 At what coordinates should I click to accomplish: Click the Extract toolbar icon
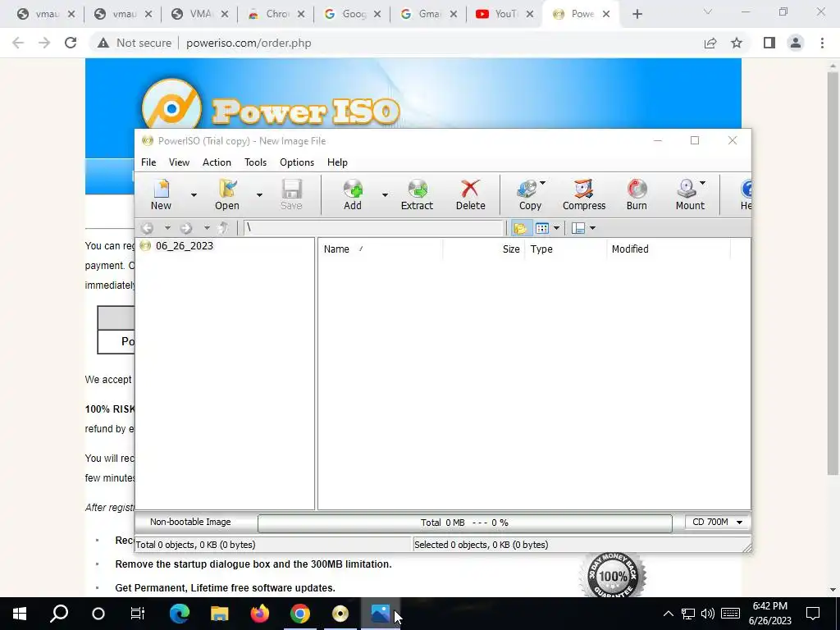click(417, 194)
